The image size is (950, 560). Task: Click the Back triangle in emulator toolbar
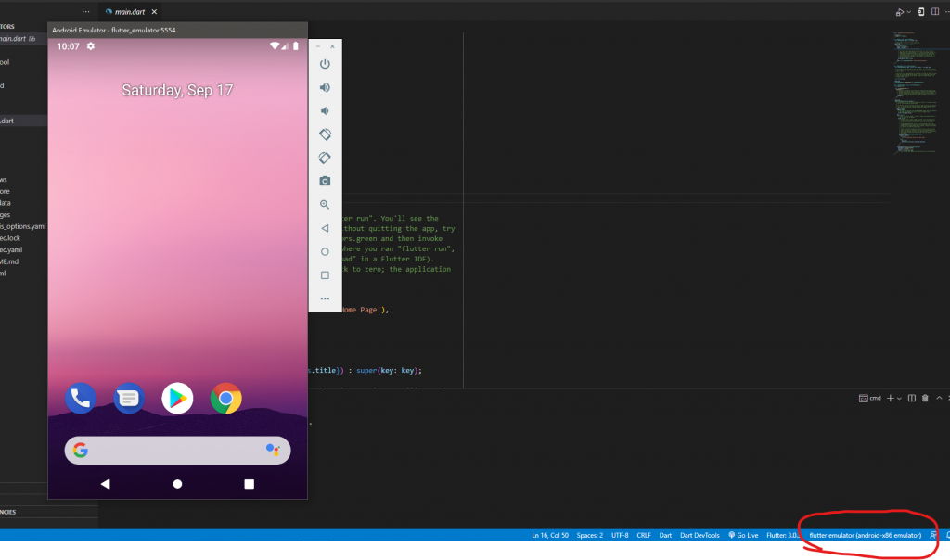[325, 228]
